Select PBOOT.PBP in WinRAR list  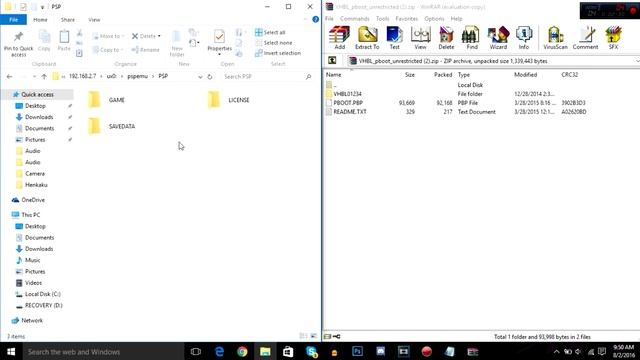pyautogui.click(x=348, y=103)
